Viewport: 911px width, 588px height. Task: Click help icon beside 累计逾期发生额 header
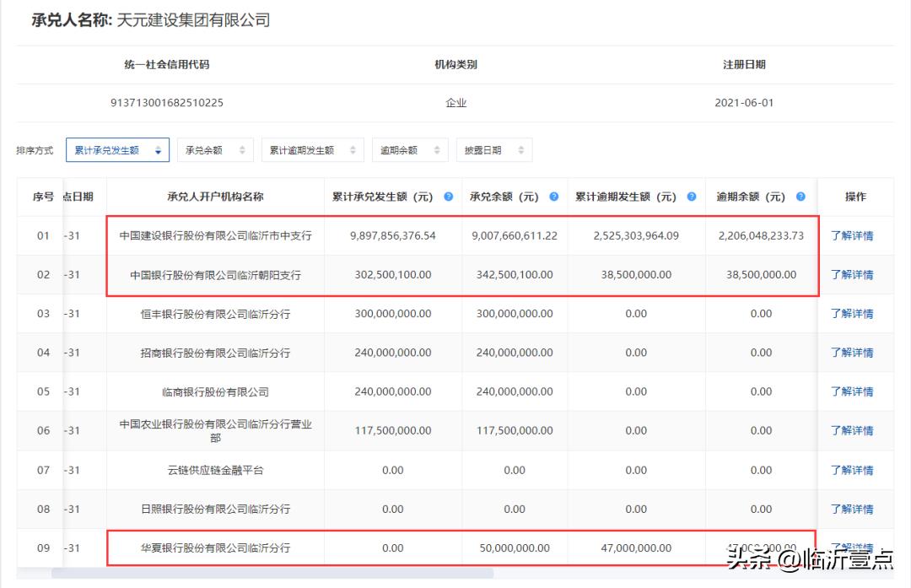(x=692, y=197)
